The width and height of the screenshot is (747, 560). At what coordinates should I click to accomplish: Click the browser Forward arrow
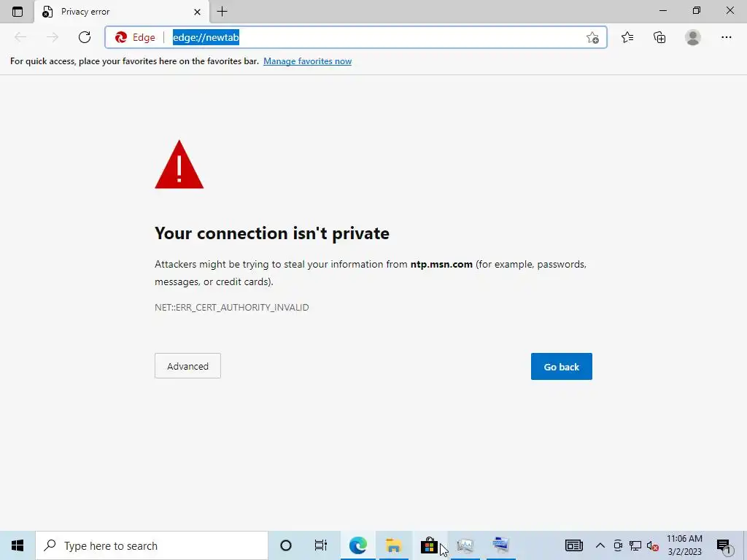[x=53, y=37]
